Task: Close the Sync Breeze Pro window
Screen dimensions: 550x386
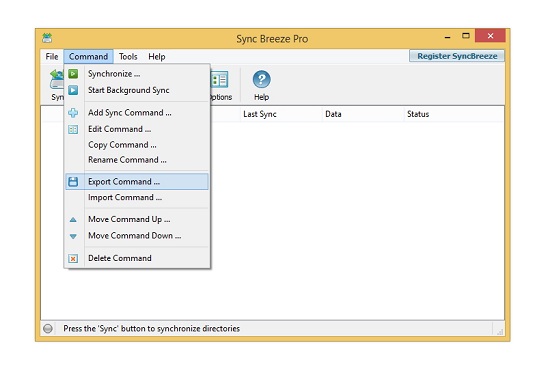Action: click(490, 36)
